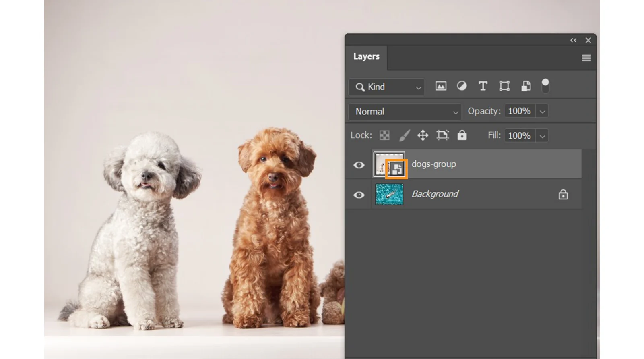Lock all padlock icon
Screen dimensions: 644x359
point(462,135)
